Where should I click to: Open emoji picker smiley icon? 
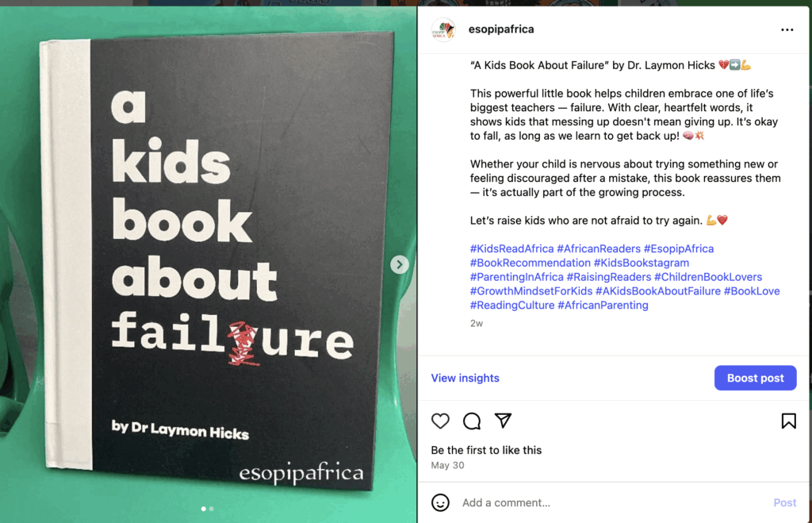point(440,502)
